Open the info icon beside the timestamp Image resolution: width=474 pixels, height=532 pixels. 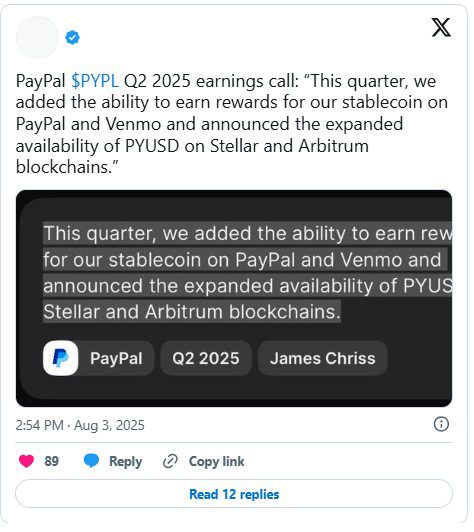441,424
